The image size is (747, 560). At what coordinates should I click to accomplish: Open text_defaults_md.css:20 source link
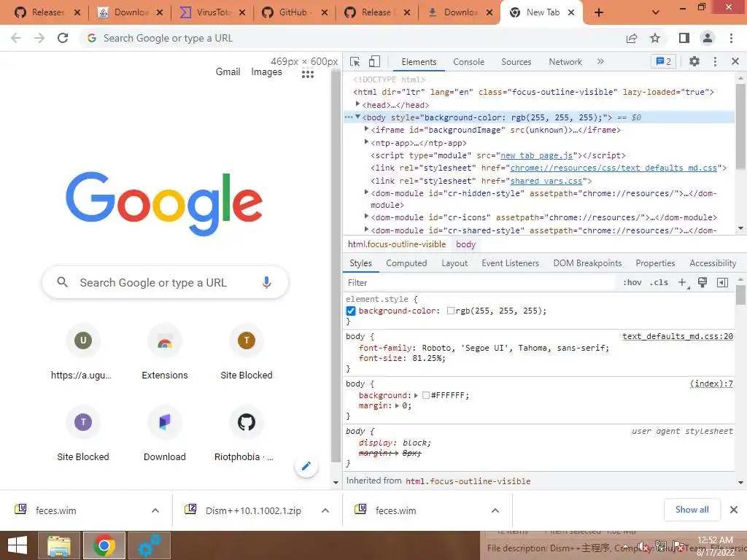coord(678,336)
